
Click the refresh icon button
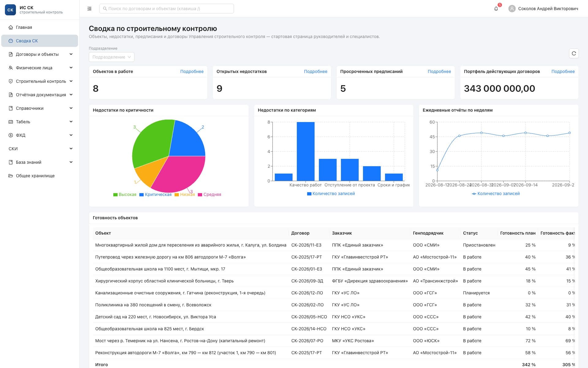coord(574,53)
